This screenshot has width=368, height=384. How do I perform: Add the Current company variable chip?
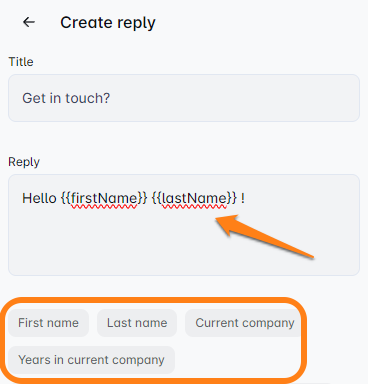pos(244,323)
